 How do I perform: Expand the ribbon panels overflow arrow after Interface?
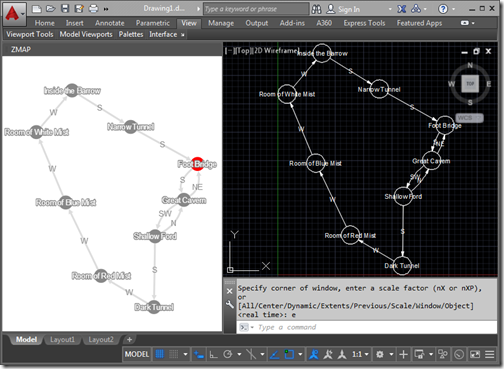pos(183,35)
